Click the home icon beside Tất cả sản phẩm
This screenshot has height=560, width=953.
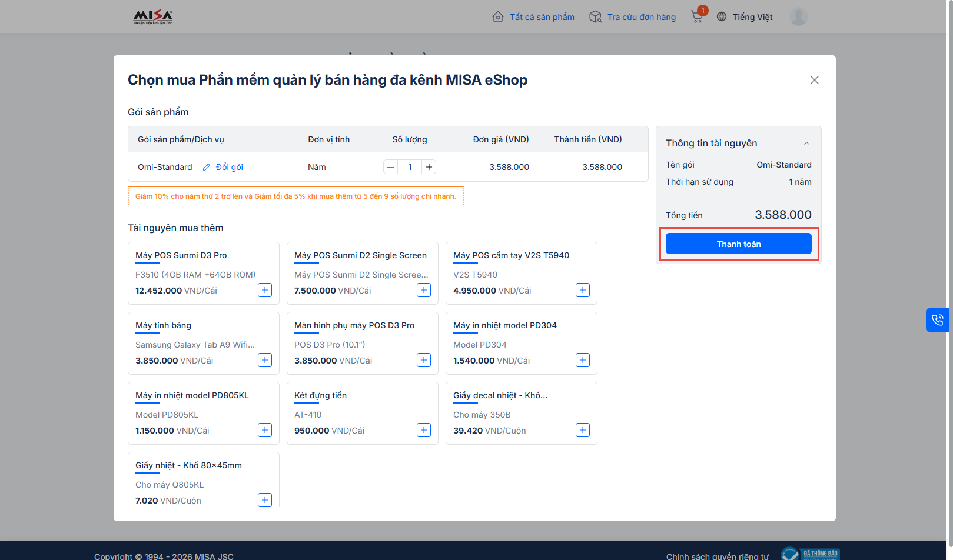coord(498,17)
